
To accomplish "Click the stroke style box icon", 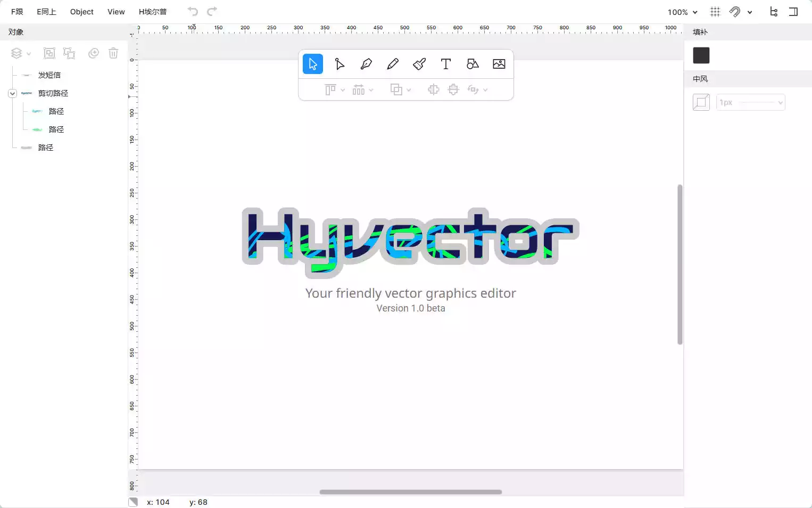I will 701,102.
